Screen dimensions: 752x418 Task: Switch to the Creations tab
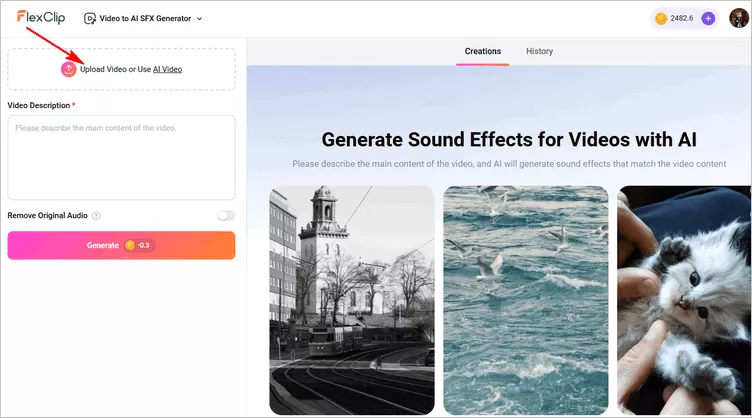pos(482,51)
